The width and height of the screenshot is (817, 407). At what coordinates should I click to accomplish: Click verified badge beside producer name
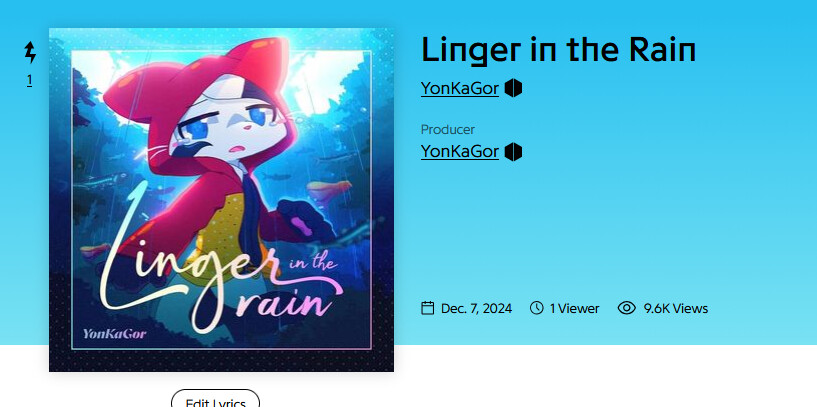[513, 152]
